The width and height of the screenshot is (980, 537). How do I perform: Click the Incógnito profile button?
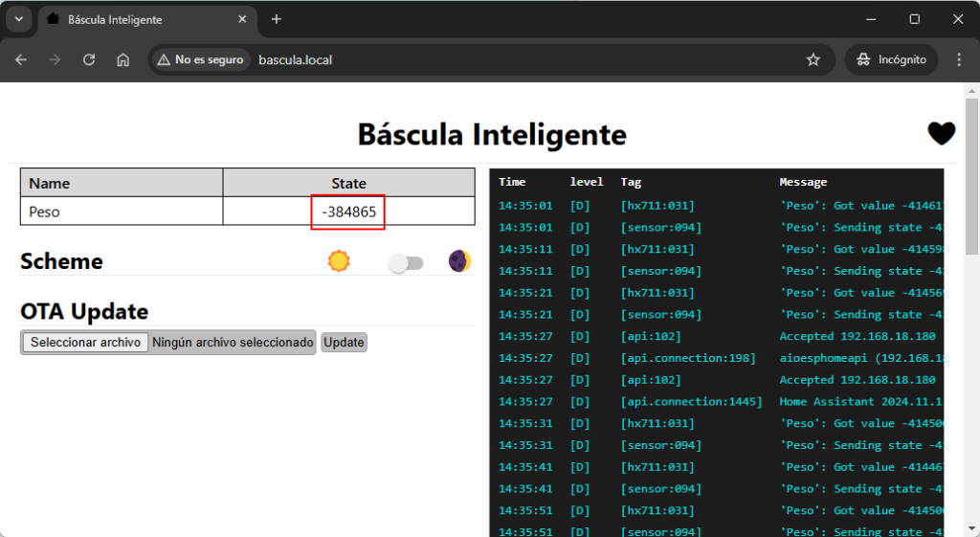pos(891,59)
